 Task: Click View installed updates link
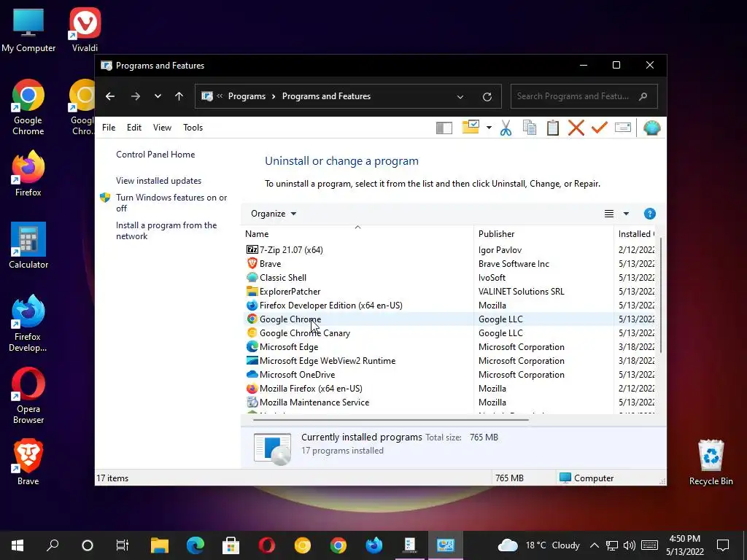click(x=158, y=181)
